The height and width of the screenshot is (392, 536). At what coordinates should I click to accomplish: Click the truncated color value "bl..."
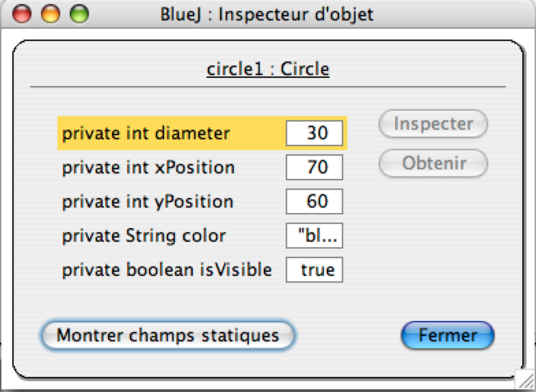coord(314,236)
